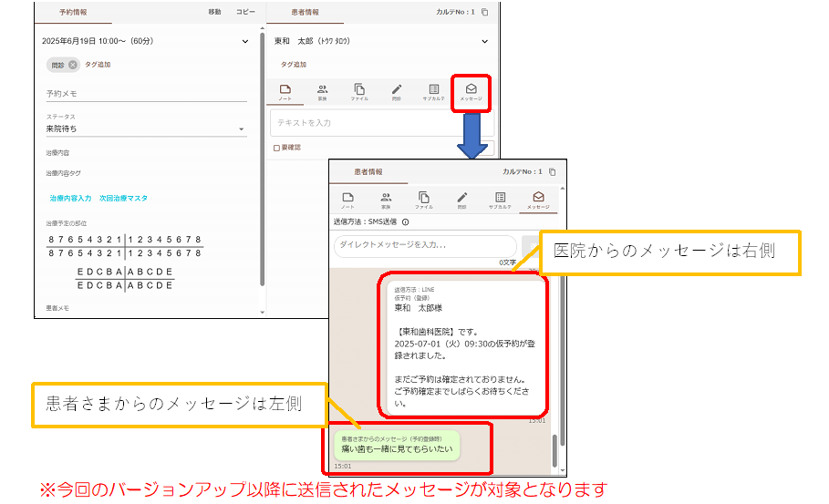Select ノート icon in the message view panel
This screenshot has height=504, width=829.
(347, 201)
